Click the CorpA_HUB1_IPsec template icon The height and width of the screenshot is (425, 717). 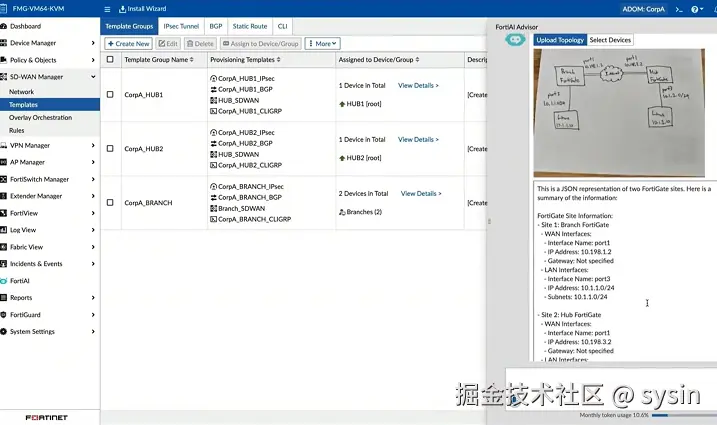(213, 79)
